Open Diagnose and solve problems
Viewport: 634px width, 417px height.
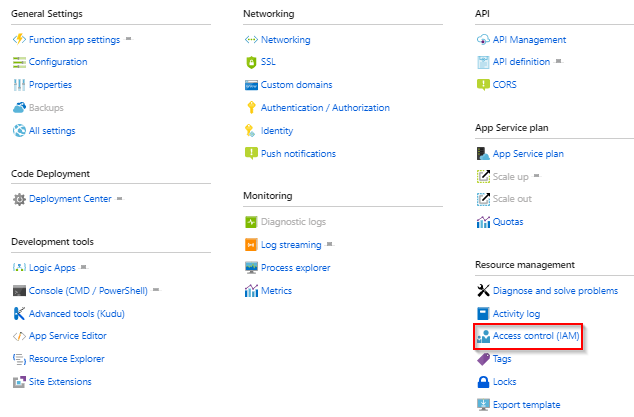click(555, 291)
